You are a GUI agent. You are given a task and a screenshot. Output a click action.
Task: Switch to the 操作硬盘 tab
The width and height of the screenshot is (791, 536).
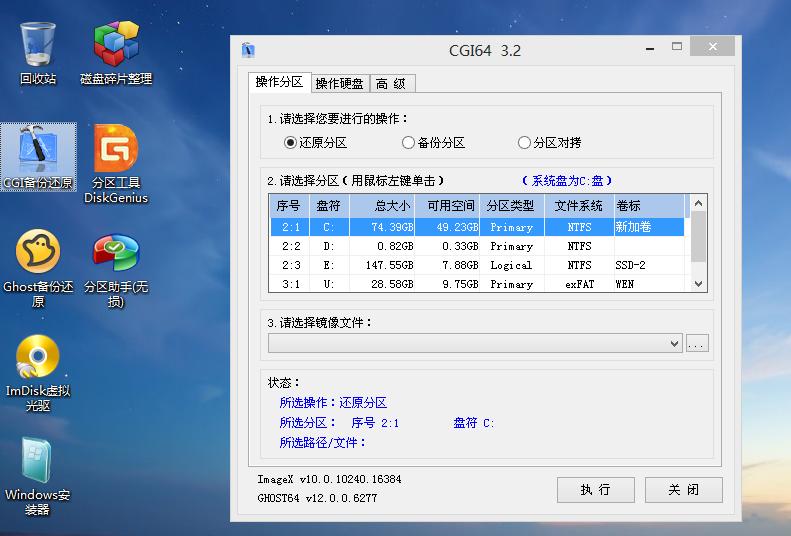pos(340,84)
